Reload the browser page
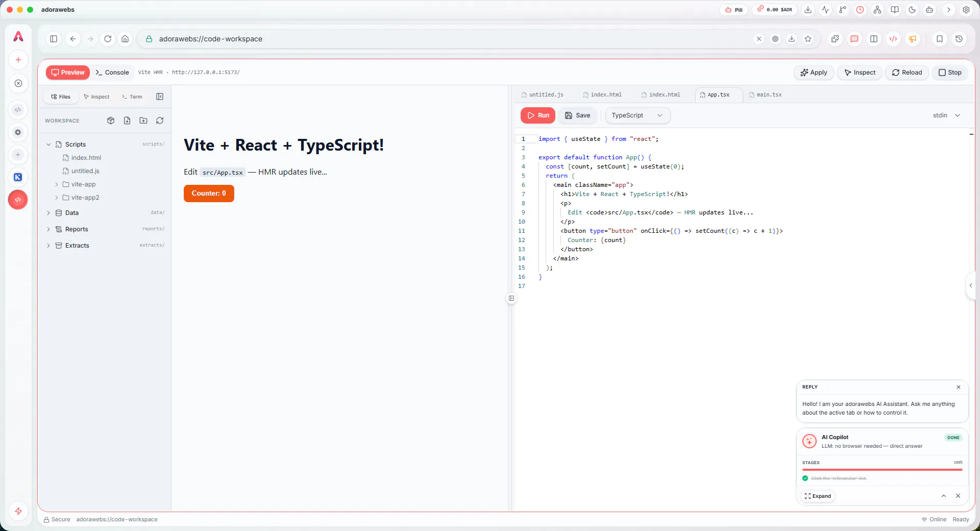The image size is (980, 531). click(108, 39)
